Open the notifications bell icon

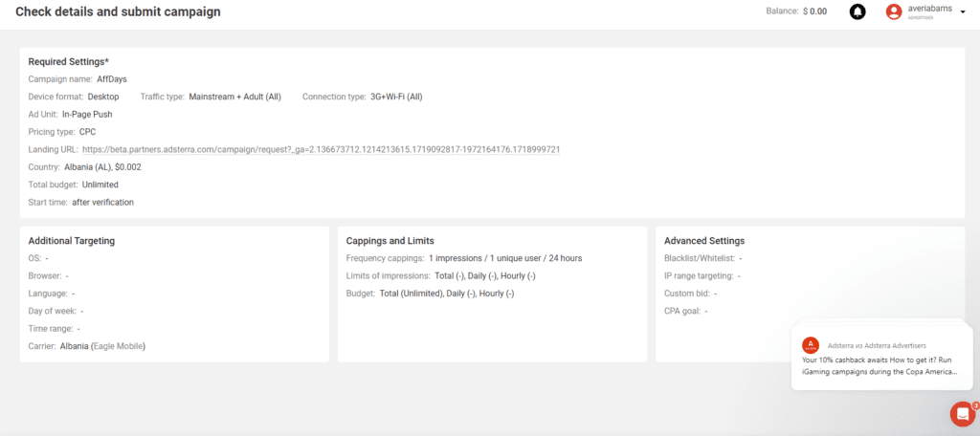[x=857, y=11]
